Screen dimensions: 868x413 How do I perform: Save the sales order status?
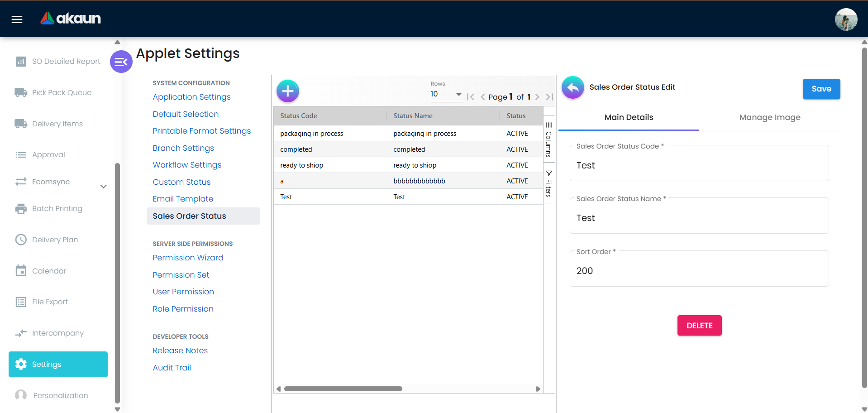click(821, 89)
